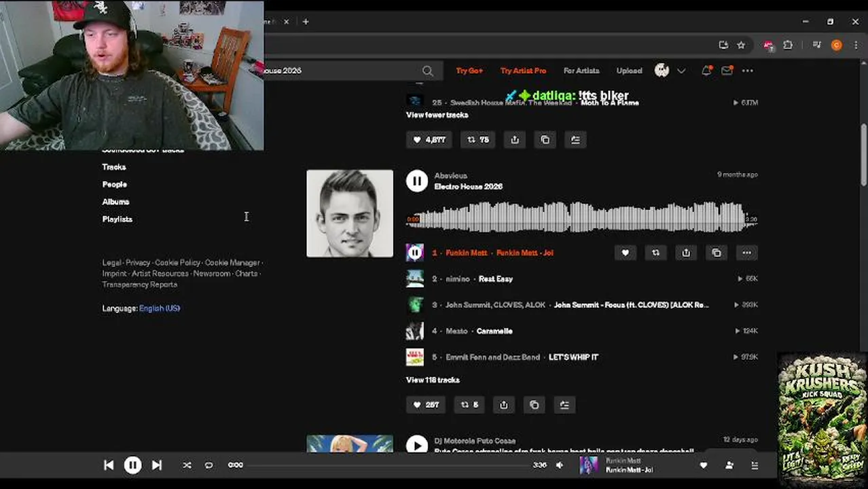Viewport: 868px width, 489px height.
Task: Like the playlist with 257 likes
Action: (426, 405)
